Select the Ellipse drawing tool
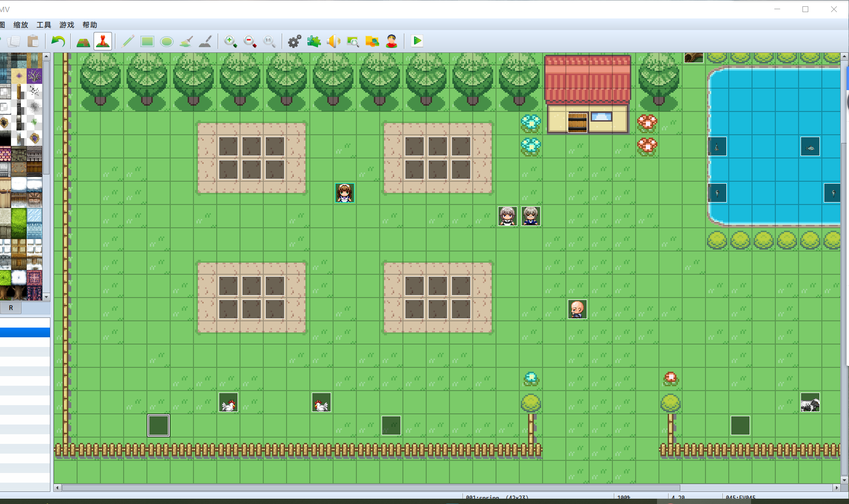This screenshot has height=504, width=849. pos(167,41)
